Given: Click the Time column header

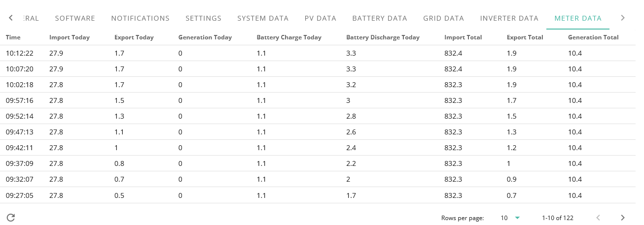Looking at the screenshot, I should click(x=13, y=37).
